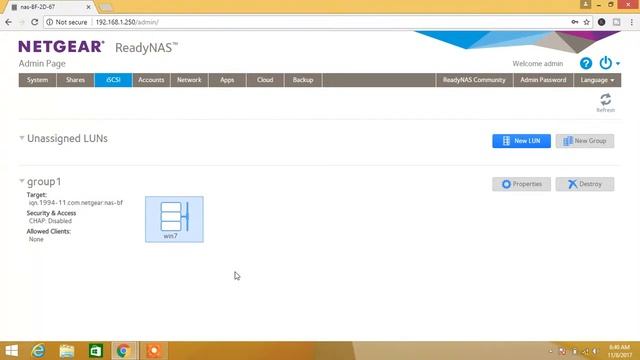The height and width of the screenshot is (360, 640).
Task: Reload the page with browser reload icon
Action: pyautogui.click(x=35, y=22)
